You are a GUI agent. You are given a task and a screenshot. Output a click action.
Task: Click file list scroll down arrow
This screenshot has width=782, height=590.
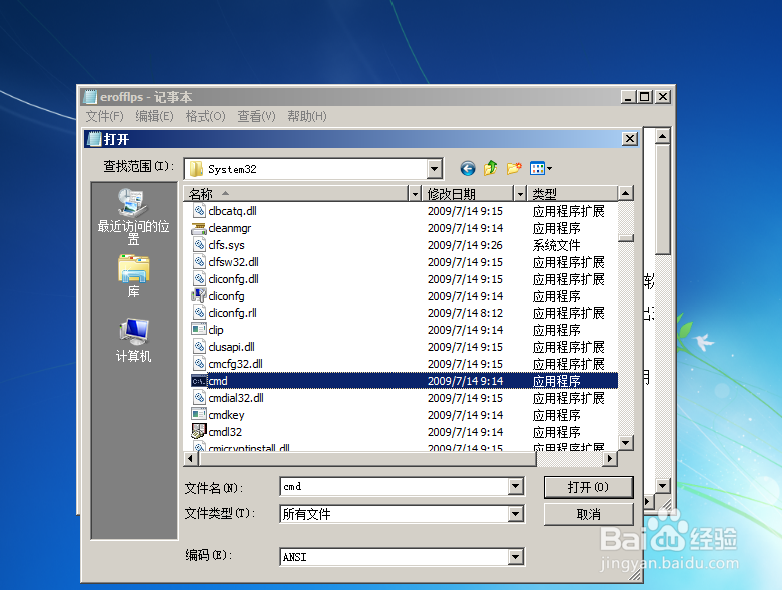tap(625, 442)
